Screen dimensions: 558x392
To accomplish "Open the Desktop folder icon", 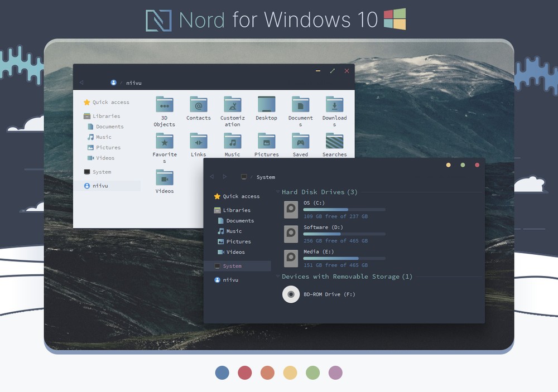I will coord(266,105).
